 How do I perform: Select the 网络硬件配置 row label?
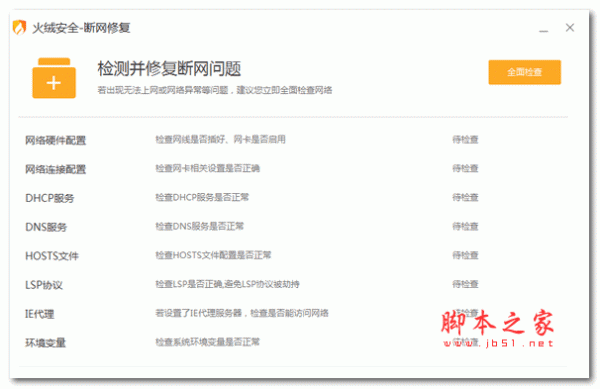tap(55, 140)
